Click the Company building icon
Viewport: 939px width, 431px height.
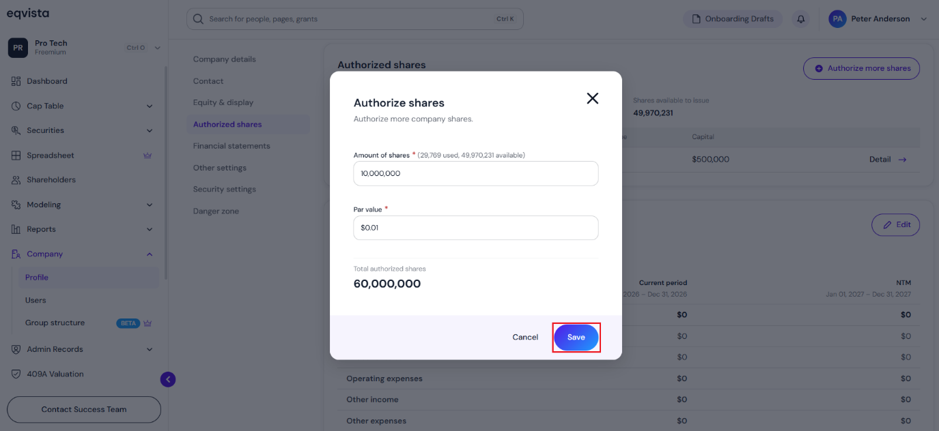pos(16,254)
